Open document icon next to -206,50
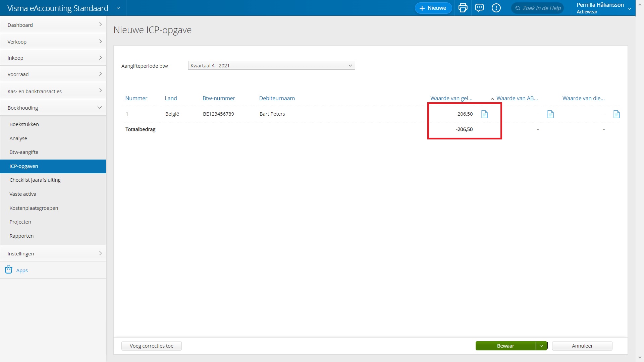 point(484,114)
